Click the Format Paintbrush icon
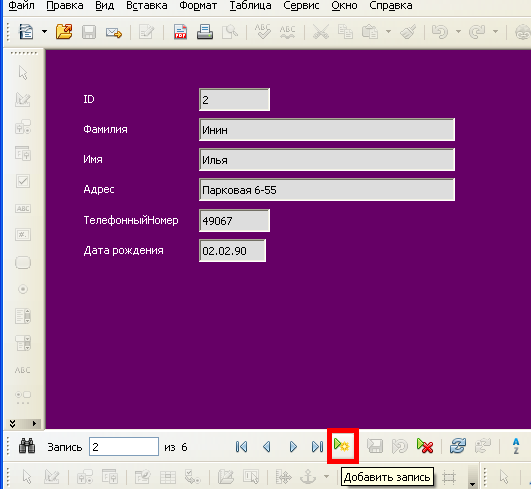This screenshot has height=489, width=531. pos(408,32)
